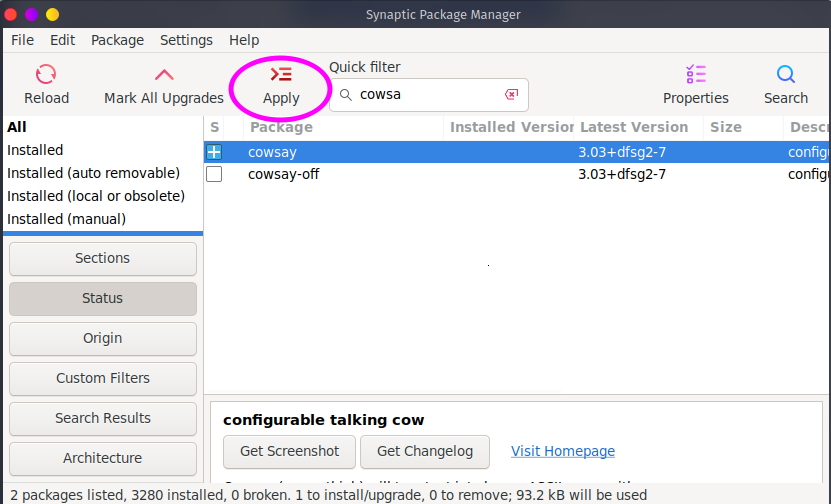Sort by the Size column header
The height and width of the screenshot is (504, 831).
point(726,127)
